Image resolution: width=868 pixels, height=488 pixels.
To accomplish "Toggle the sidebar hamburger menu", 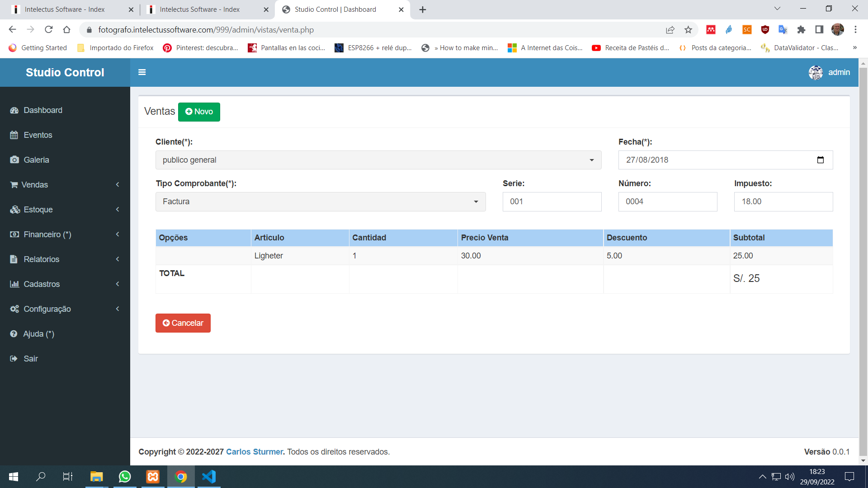I will (x=142, y=72).
